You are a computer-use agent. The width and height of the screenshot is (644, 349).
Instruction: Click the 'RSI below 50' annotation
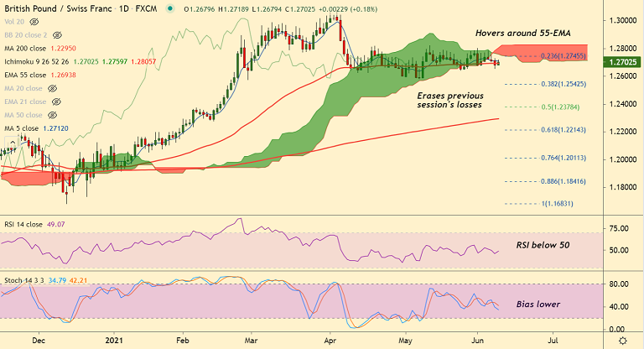coord(543,246)
